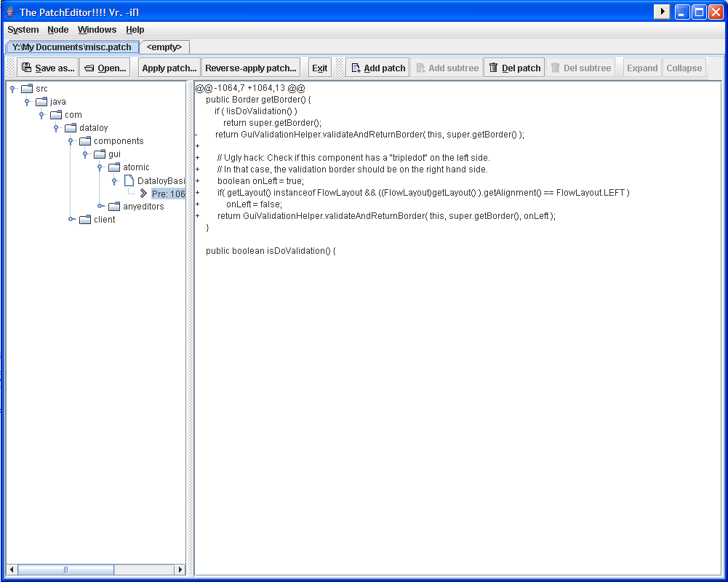
Task: Select the anyeditors tree label
Action: pos(143,206)
